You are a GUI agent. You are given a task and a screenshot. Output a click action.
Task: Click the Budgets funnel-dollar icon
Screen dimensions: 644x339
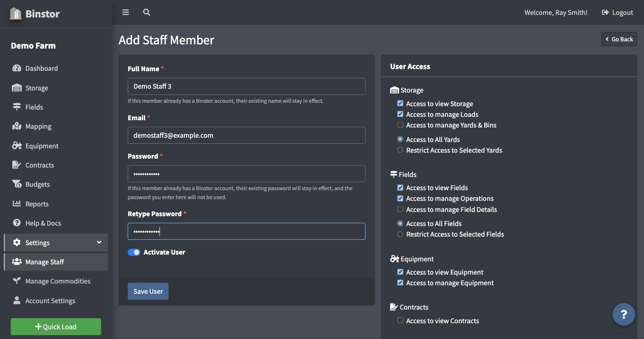click(17, 184)
